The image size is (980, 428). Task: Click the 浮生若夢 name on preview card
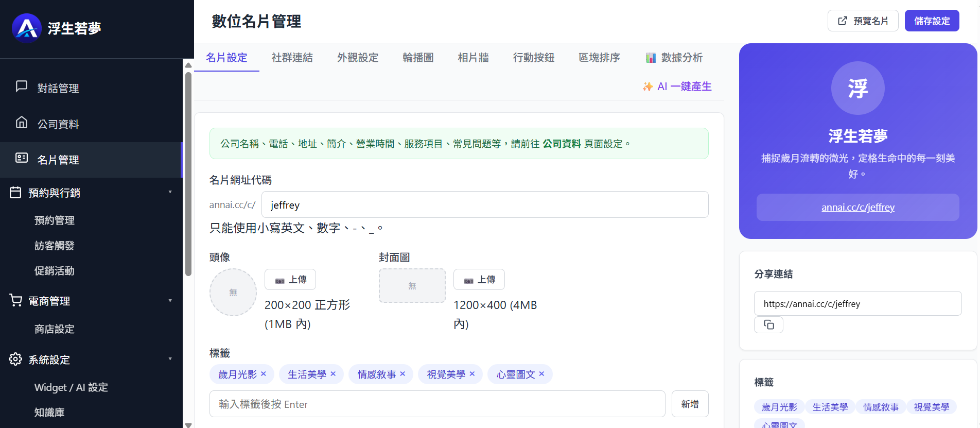(858, 136)
